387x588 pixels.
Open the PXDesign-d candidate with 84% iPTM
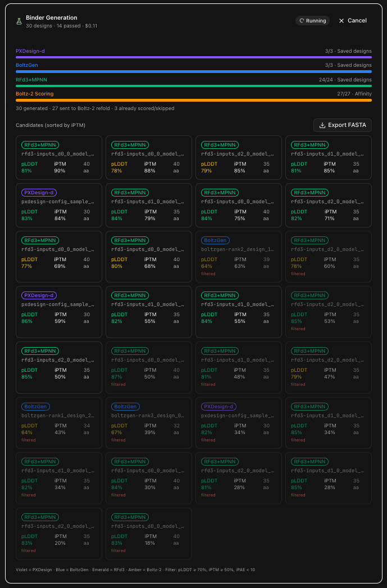coord(59,205)
